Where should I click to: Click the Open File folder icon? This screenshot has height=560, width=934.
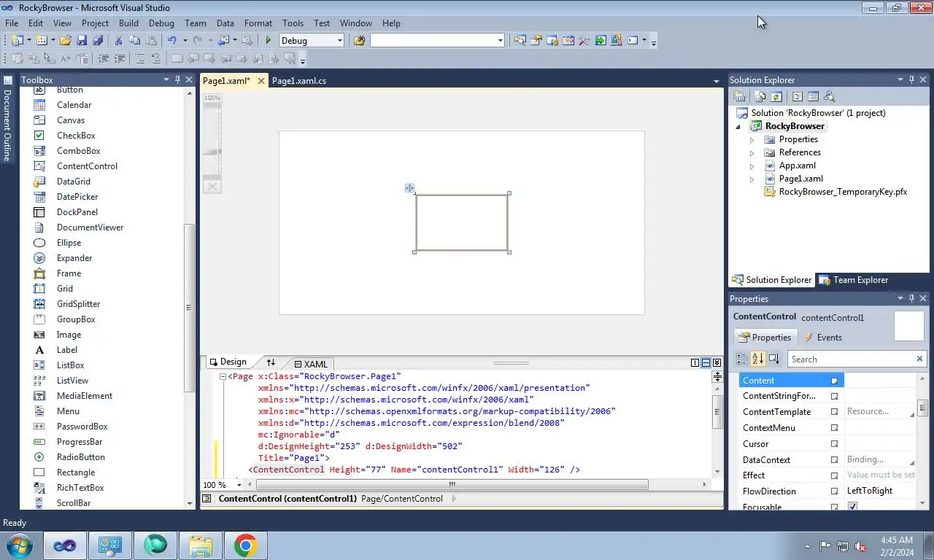66,40
